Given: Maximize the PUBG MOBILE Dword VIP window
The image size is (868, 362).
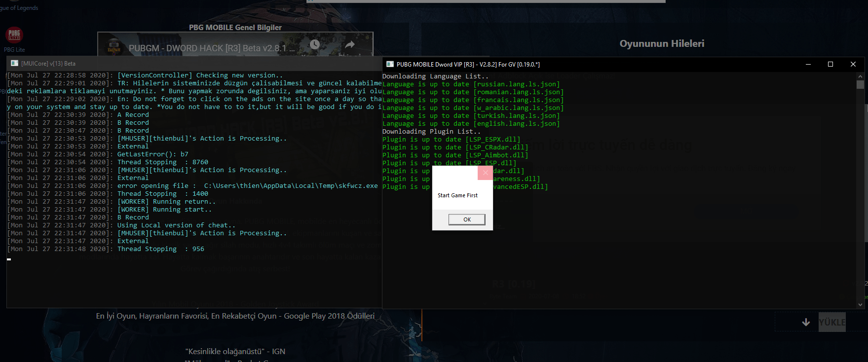Looking at the screenshot, I should (830, 64).
